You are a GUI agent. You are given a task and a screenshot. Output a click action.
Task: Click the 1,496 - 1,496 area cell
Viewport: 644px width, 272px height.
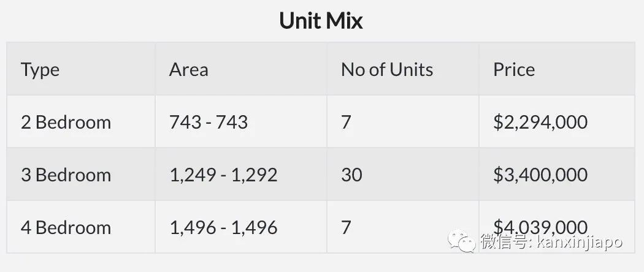tap(223, 227)
